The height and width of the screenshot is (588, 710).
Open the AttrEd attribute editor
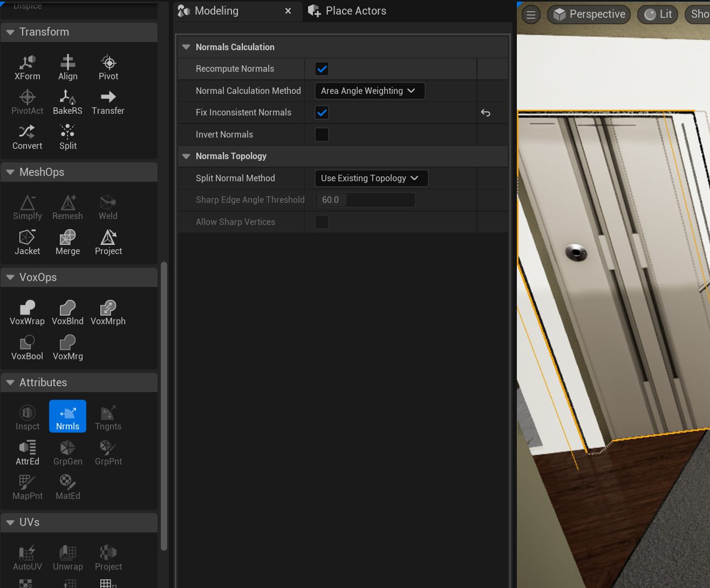[x=27, y=453]
